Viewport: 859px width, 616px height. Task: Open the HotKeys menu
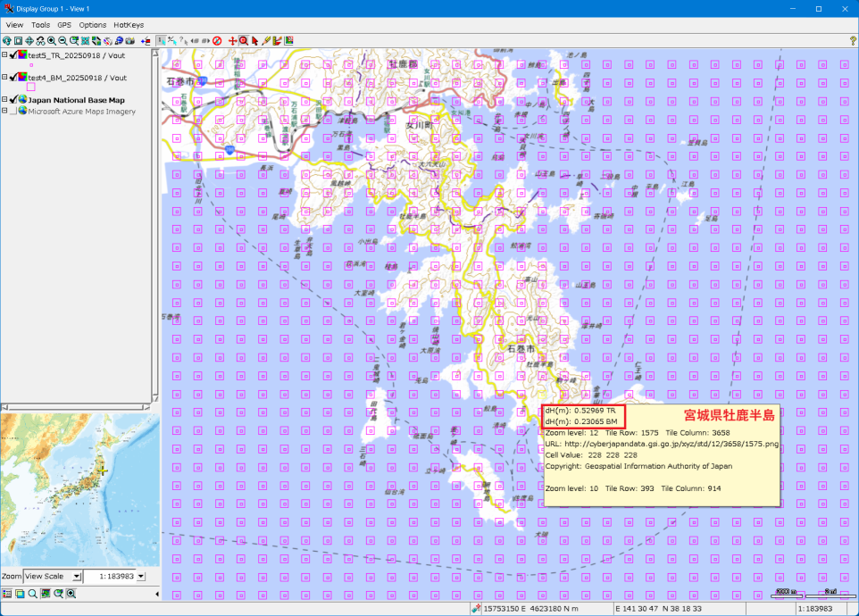(129, 25)
